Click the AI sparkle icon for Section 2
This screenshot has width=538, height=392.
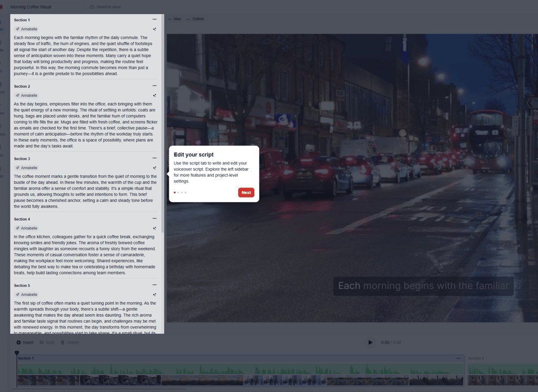[x=154, y=96]
